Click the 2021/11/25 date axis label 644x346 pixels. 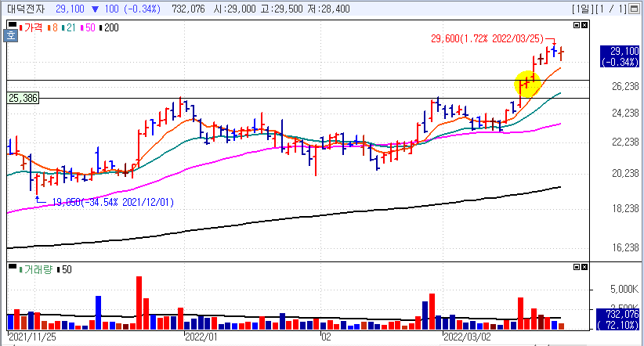click(x=32, y=337)
